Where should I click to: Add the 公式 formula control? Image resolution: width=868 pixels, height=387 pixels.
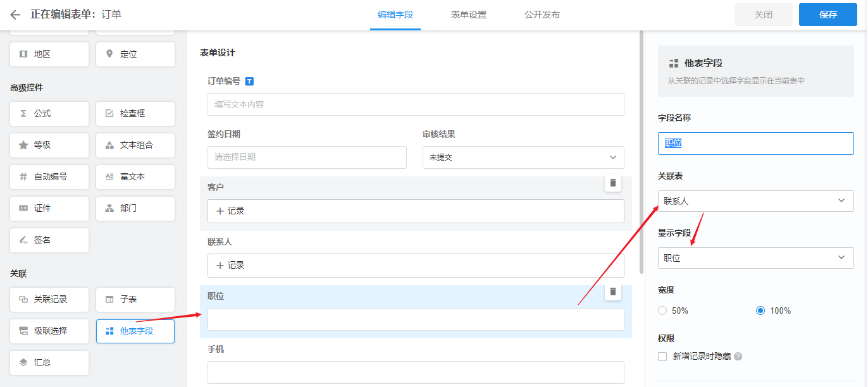49,114
